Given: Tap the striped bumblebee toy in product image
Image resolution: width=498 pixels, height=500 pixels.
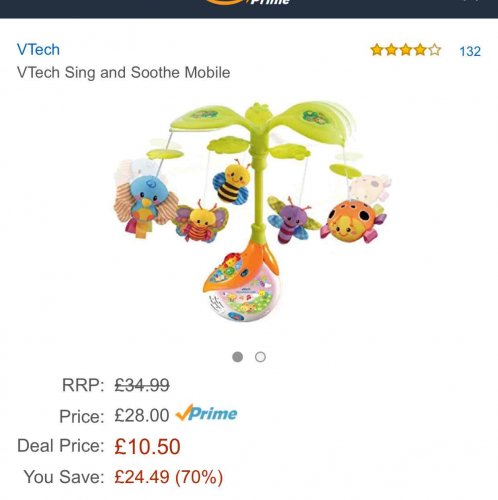Looking at the screenshot, I should click(232, 183).
